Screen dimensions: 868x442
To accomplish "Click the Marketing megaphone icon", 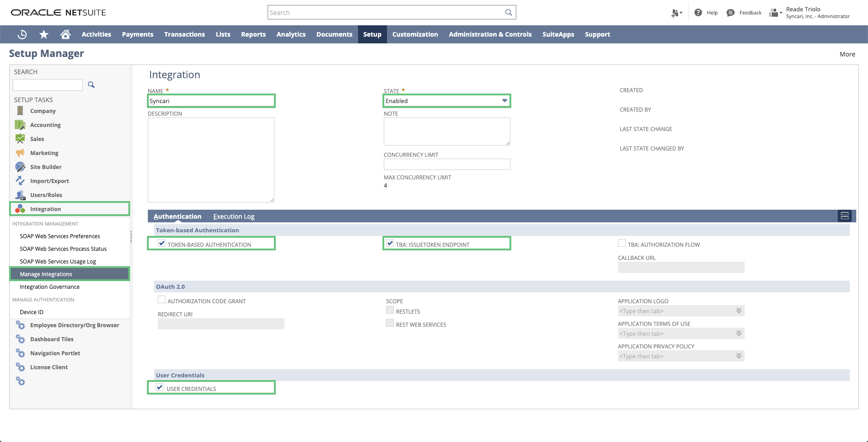I will [x=20, y=153].
